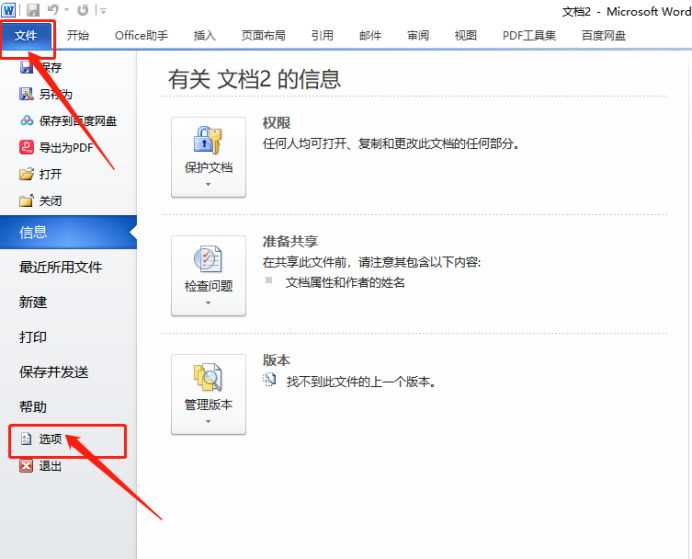Choose 关闭 menu entry text
This screenshot has width=692, height=559.
click(50, 201)
